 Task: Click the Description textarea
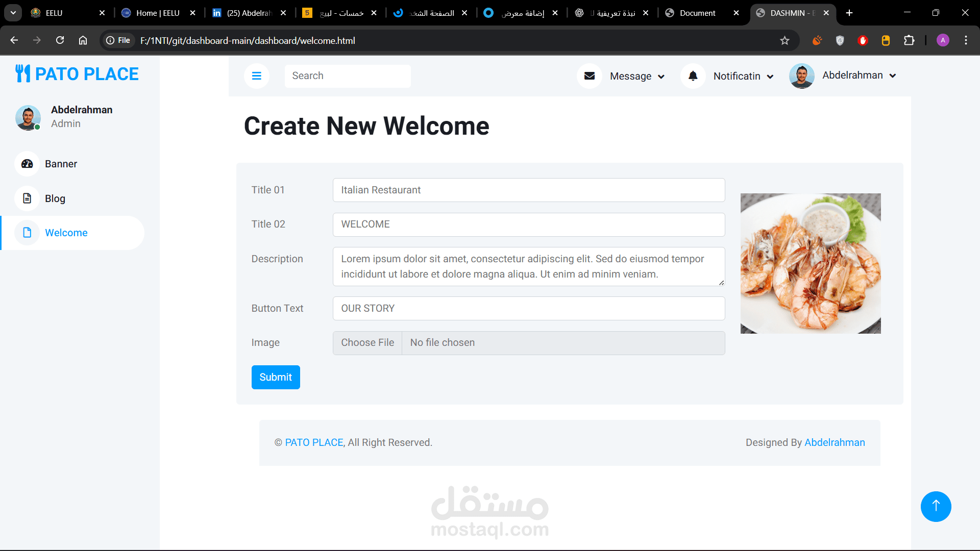pos(529,266)
